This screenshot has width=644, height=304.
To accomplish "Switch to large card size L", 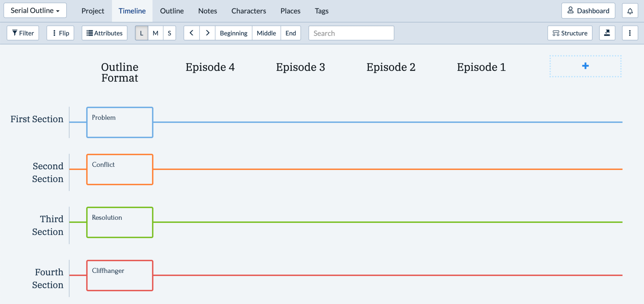I will tap(142, 33).
